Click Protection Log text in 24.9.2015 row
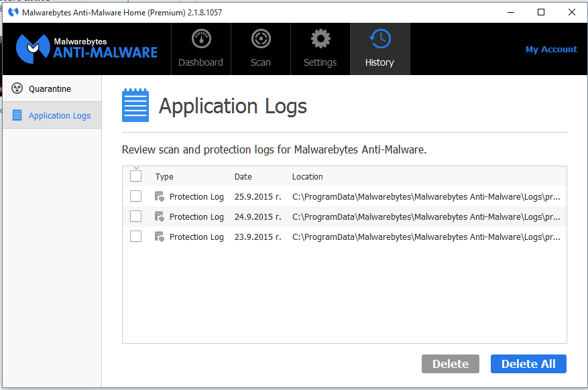The height and width of the screenshot is (390, 588). click(x=196, y=217)
